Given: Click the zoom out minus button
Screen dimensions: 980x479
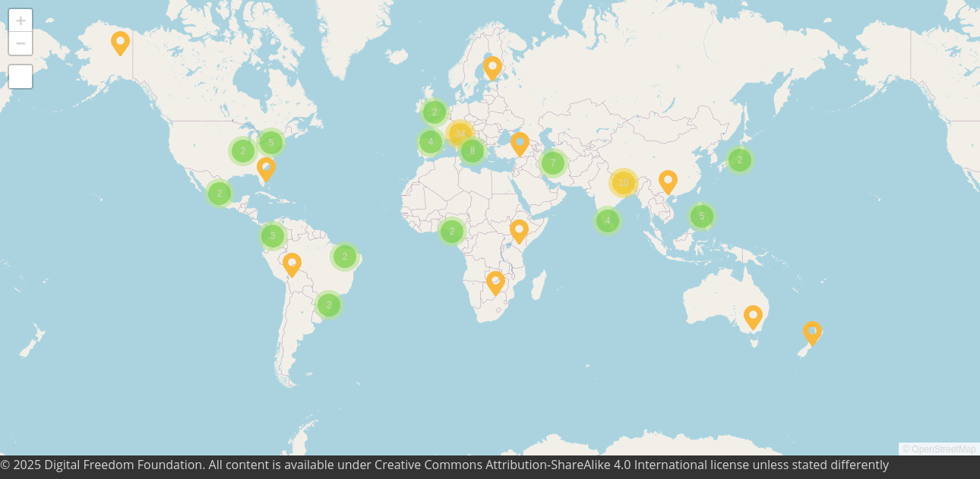Looking at the screenshot, I should click(x=21, y=44).
